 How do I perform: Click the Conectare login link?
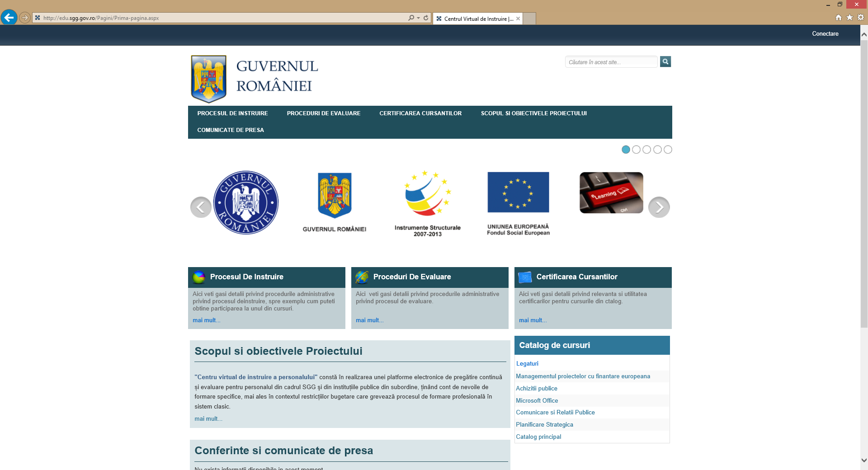click(x=825, y=34)
